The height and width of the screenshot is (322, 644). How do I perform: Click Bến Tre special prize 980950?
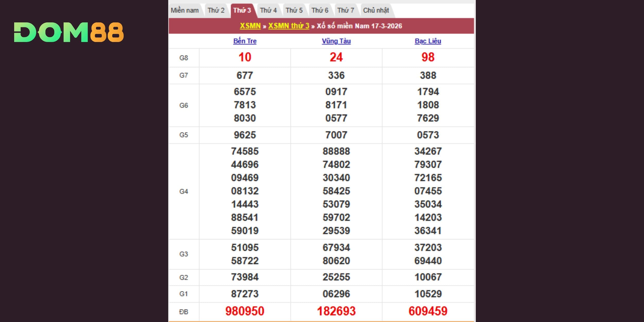pos(245,311)
